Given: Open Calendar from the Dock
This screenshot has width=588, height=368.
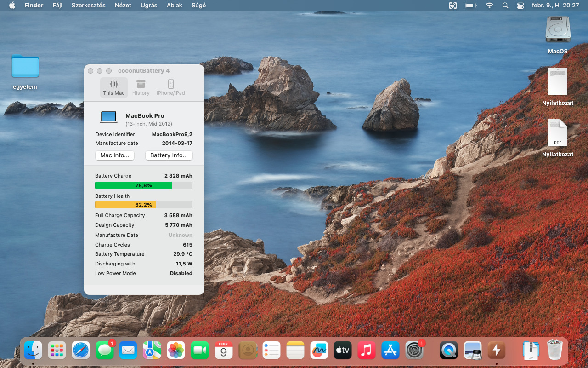Looking at the screenshot, I should coord(224,351).
